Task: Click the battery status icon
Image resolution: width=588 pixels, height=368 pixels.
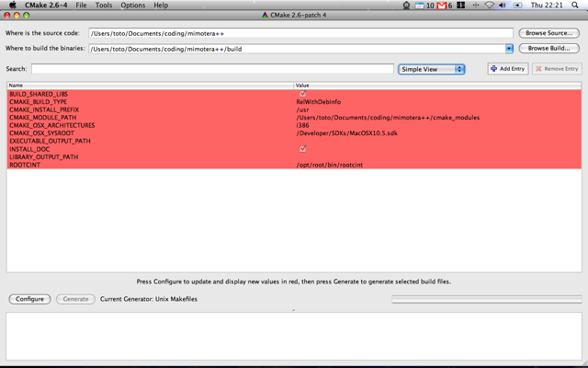Action: click(x=517, y=5)
